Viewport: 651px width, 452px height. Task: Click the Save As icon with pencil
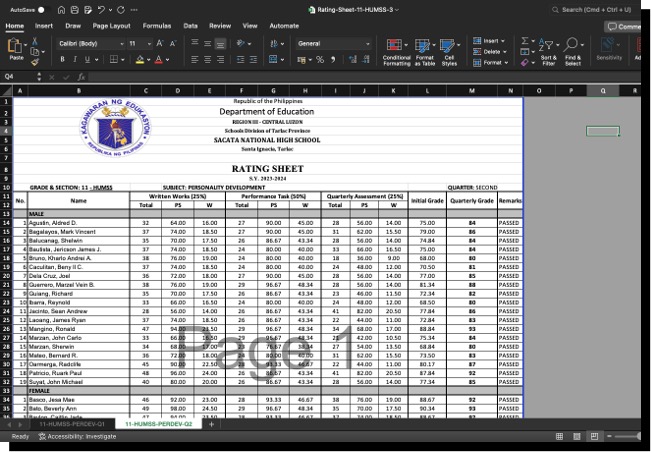[x=88, y=10]
